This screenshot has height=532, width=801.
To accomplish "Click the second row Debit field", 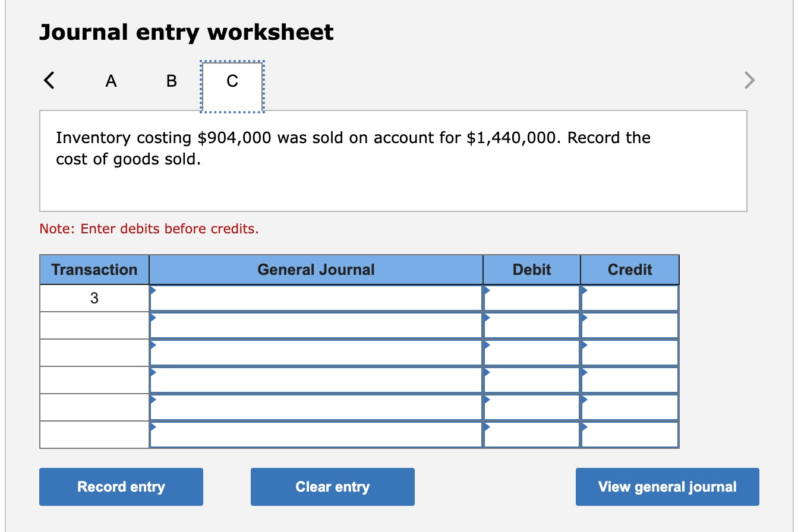I will [x=532, y=325].
